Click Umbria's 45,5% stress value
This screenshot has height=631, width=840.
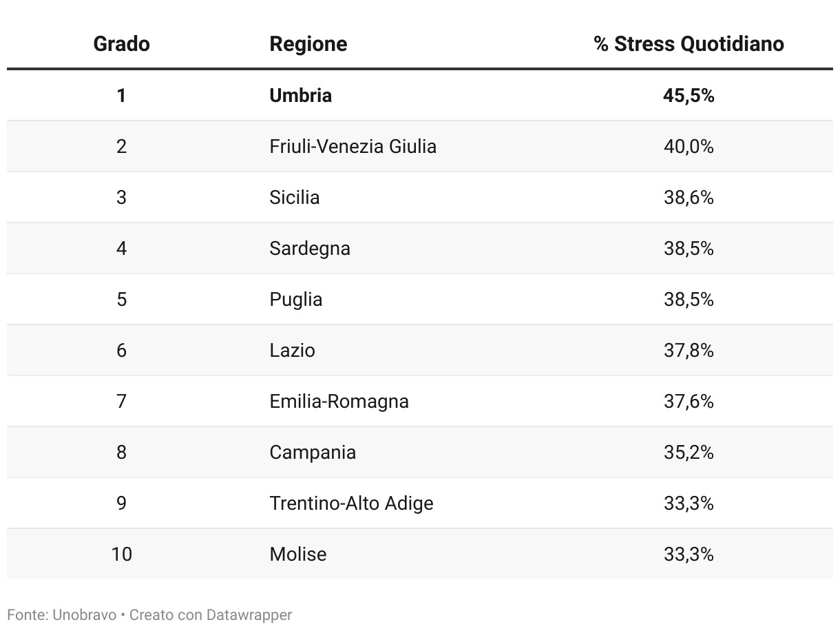pos(689,95)
